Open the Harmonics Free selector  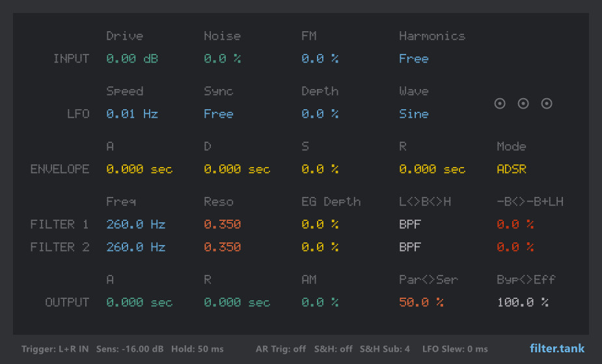tap(413, 58)
